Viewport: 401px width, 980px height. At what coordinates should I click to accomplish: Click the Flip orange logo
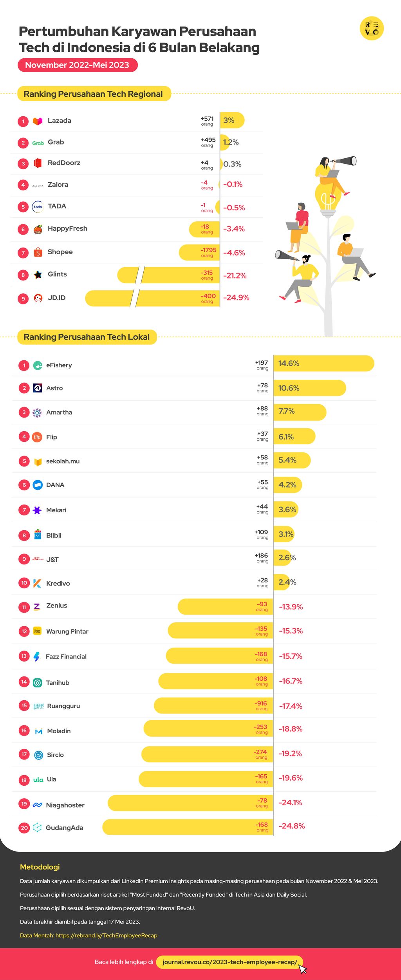(37, 437)
